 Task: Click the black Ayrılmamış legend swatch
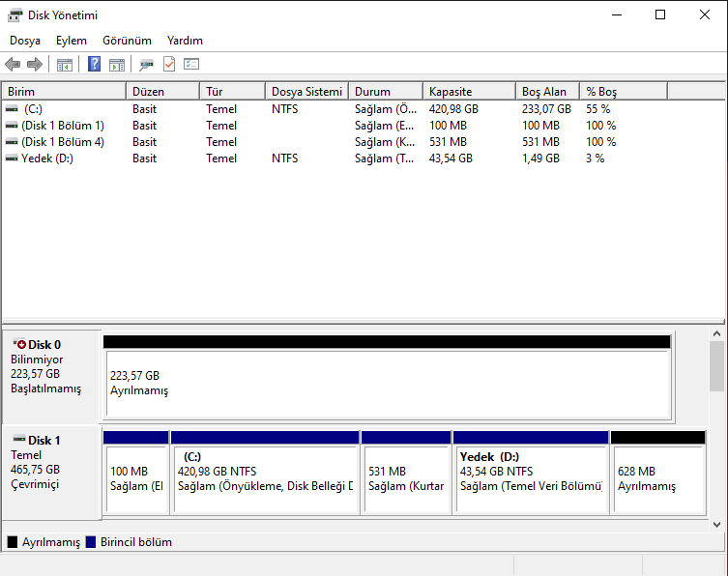point(13,542)
